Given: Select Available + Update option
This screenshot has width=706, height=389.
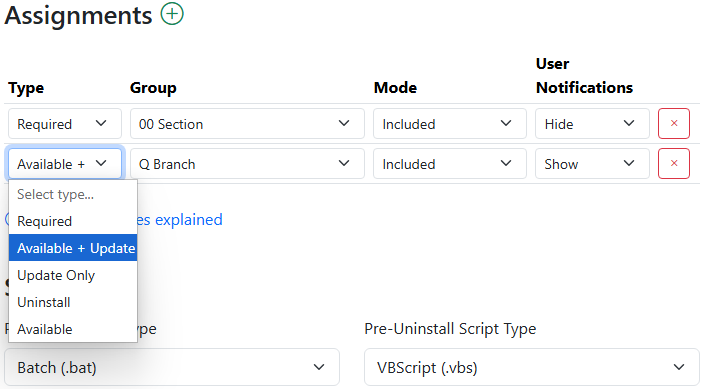Looking at the screenshot, I should point(73,248).
